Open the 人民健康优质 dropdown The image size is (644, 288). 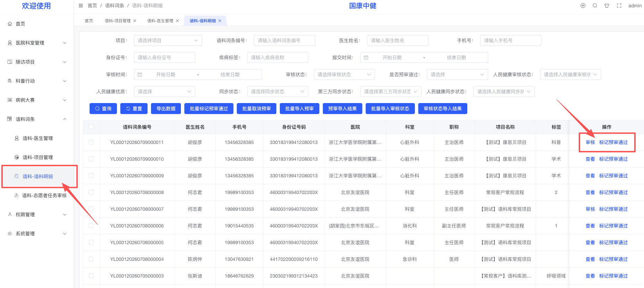(165, 92)
